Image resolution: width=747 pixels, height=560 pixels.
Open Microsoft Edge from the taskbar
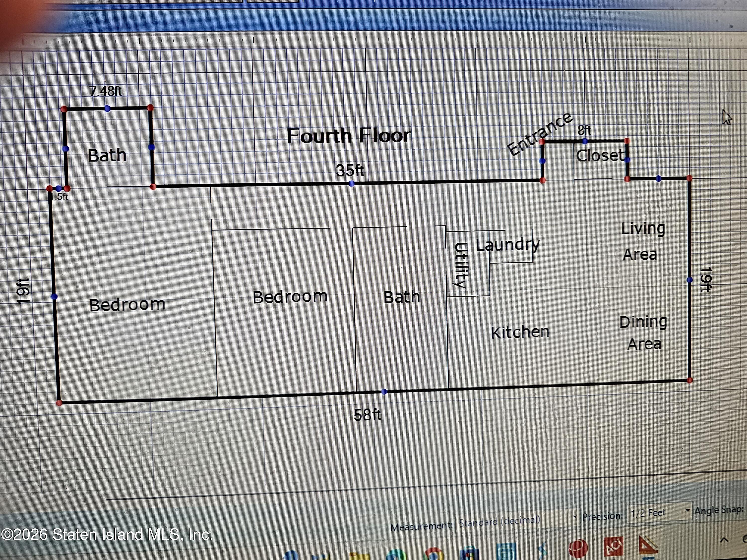pyautogui.click(x=396, y=555)
